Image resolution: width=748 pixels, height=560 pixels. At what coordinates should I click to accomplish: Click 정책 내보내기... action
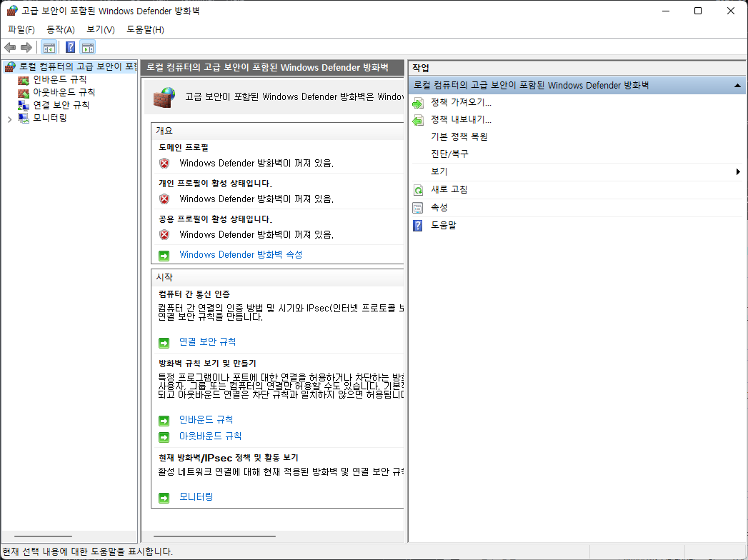[461, 120]
